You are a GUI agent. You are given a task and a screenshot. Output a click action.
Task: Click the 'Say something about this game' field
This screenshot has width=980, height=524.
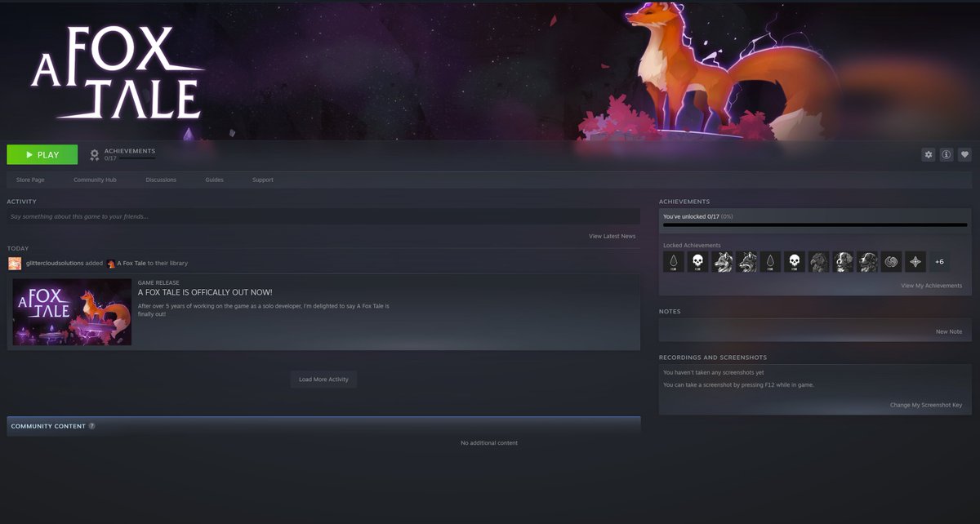click(323, 216)
